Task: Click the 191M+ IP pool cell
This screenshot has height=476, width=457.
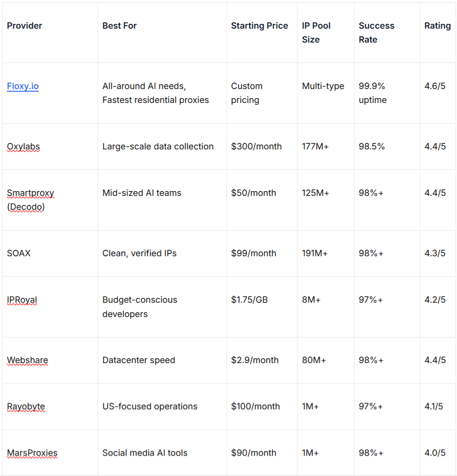Action: 315,253
